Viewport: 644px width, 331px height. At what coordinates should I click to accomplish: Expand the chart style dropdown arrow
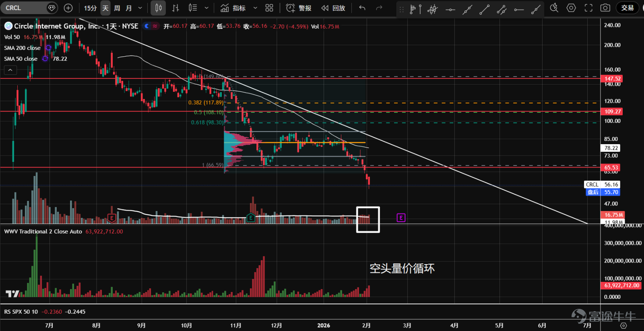pos(206,8)
